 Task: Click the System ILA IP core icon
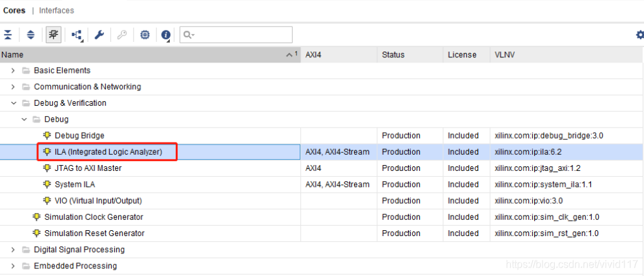[47, 184]
